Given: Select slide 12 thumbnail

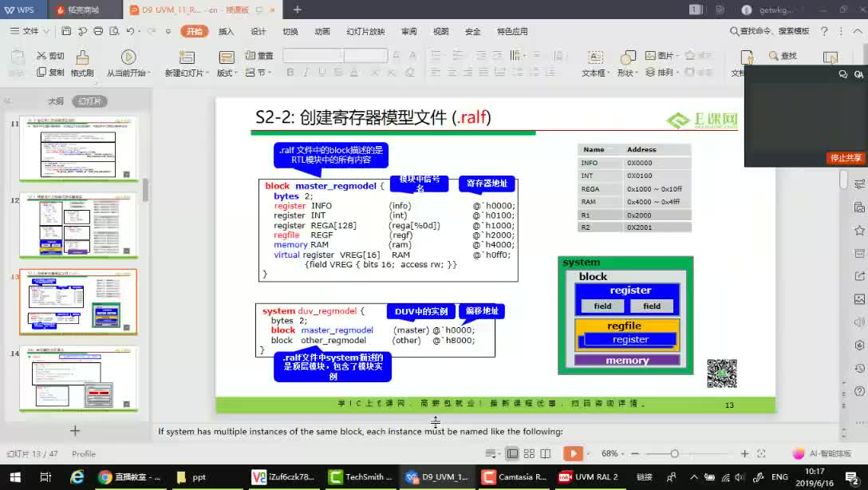Looking at the screenshot, I should (78, 225).
